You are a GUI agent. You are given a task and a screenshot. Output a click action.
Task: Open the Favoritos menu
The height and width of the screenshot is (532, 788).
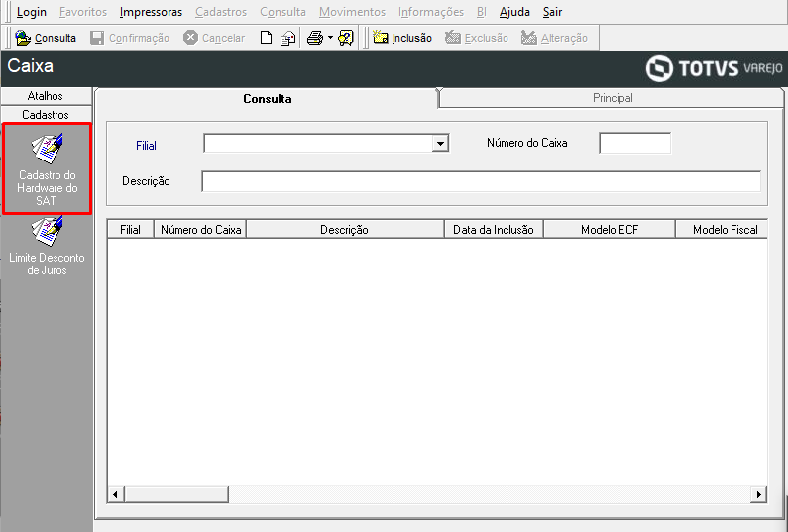coord(83,12)
